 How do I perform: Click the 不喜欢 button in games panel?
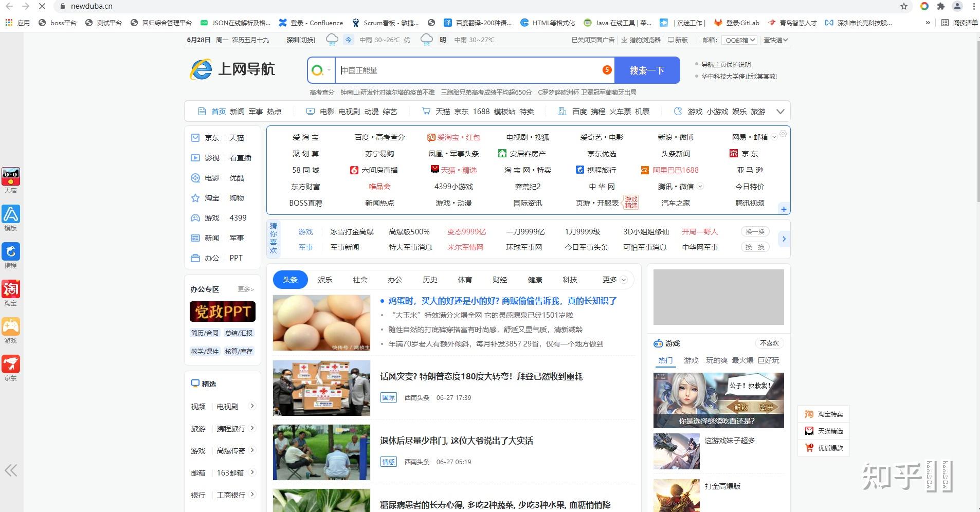point(770,343)
